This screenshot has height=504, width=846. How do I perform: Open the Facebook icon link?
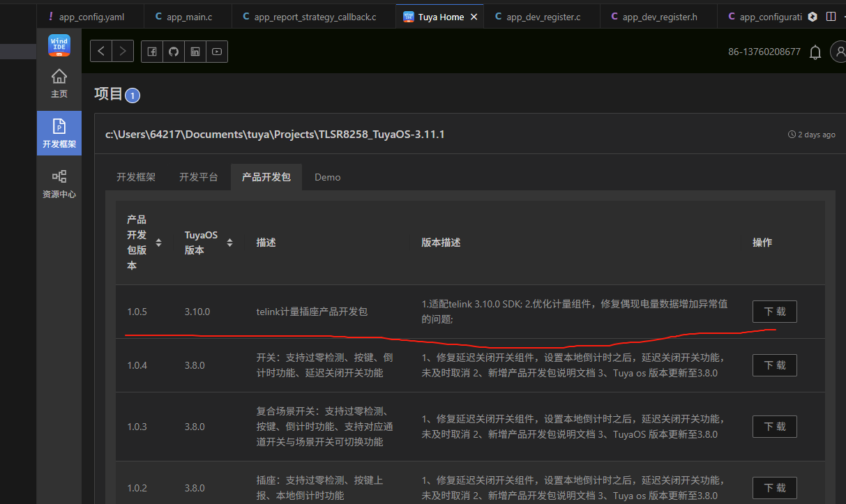coord(152,51)
